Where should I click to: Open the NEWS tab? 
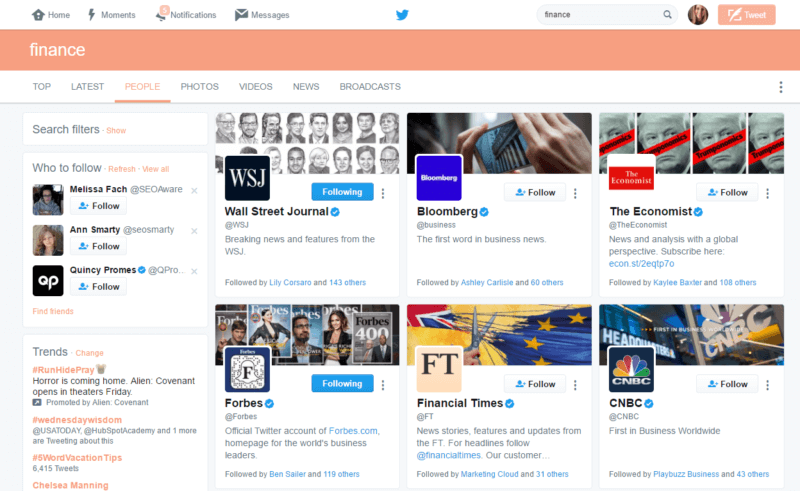pyautogui.click(x=306, y=87)
